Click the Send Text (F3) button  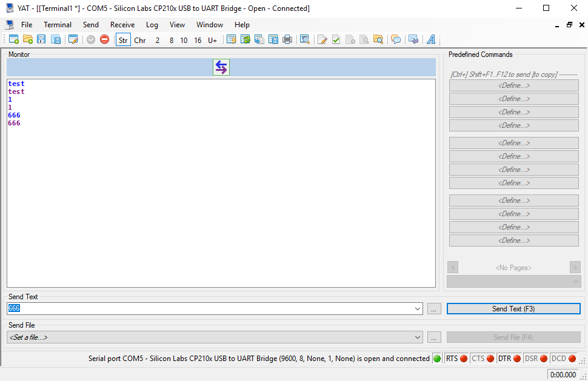pyautogui.click(x=513, y=309)
